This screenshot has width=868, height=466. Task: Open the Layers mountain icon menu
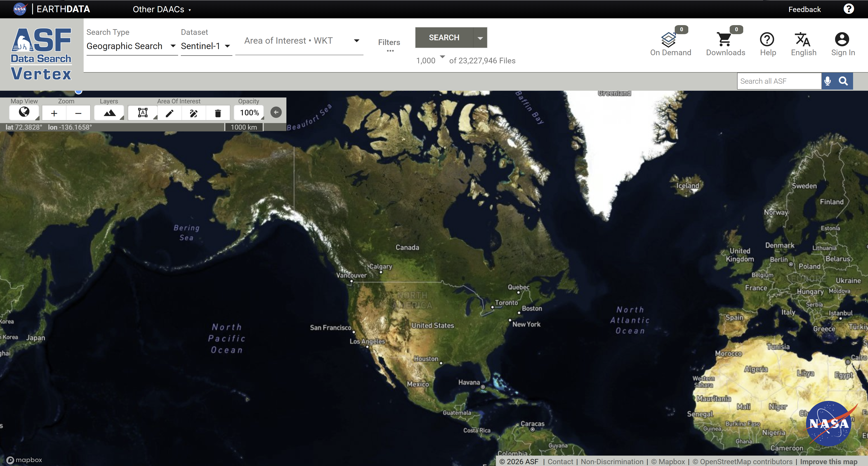point(109,113)
